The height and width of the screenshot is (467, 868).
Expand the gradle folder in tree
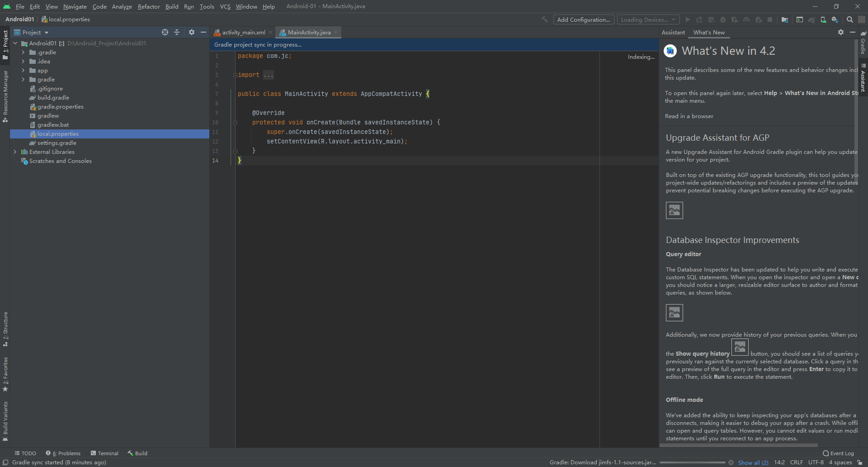point(23,80)
